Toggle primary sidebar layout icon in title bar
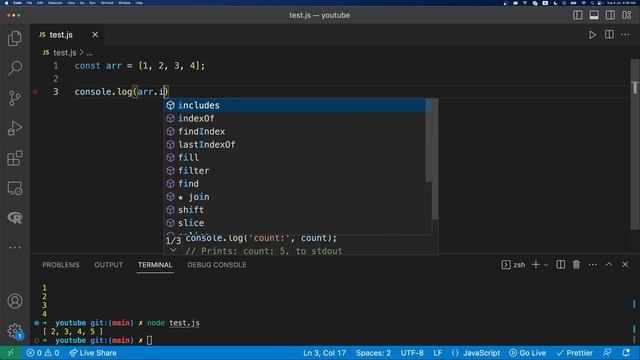The height and width of the screenshot is (360, 640). [578, 15]
